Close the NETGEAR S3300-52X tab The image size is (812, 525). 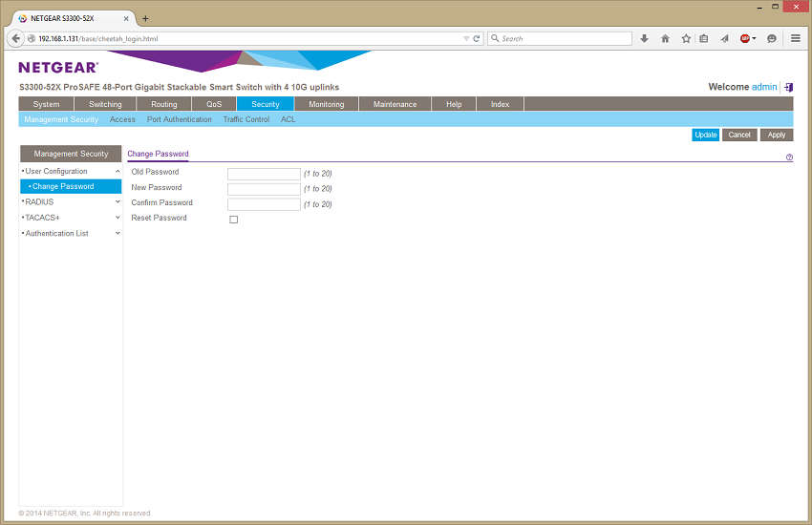(x=126, y=19)
